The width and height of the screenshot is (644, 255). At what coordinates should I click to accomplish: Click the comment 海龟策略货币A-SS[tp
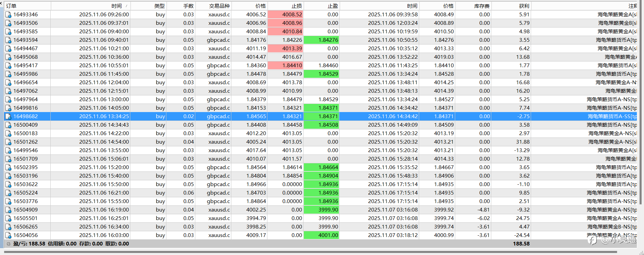click(612, 116)
